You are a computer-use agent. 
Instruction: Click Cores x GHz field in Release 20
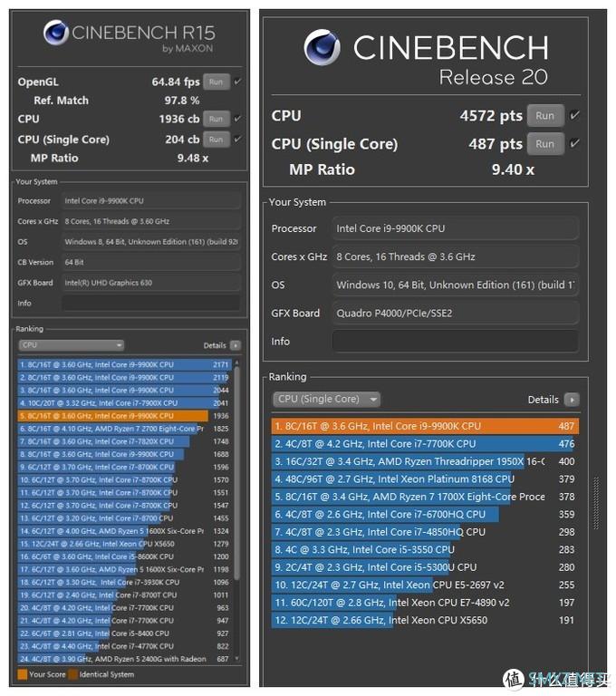(456, 256)
